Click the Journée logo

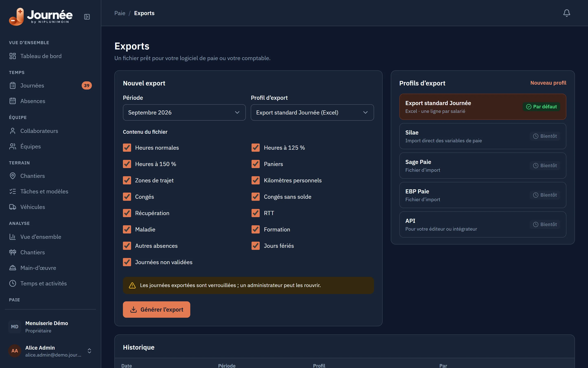[x=41, y=17]
